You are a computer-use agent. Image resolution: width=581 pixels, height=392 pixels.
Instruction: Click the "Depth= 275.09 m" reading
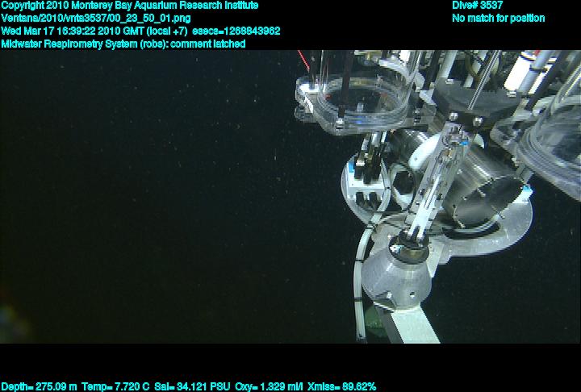(40, 387)
